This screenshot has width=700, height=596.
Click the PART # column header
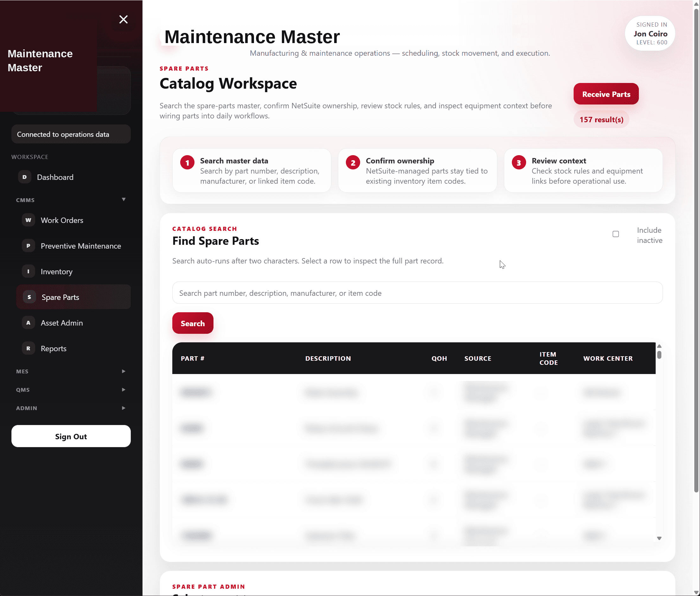click(x=193, y=358)
